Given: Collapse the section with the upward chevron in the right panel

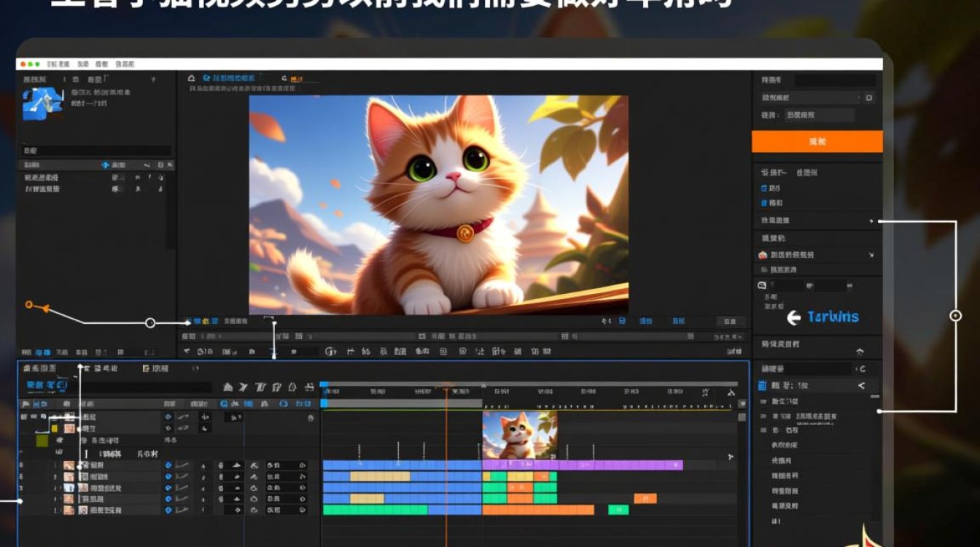Looking at the screenshot, I should (860, 351).
